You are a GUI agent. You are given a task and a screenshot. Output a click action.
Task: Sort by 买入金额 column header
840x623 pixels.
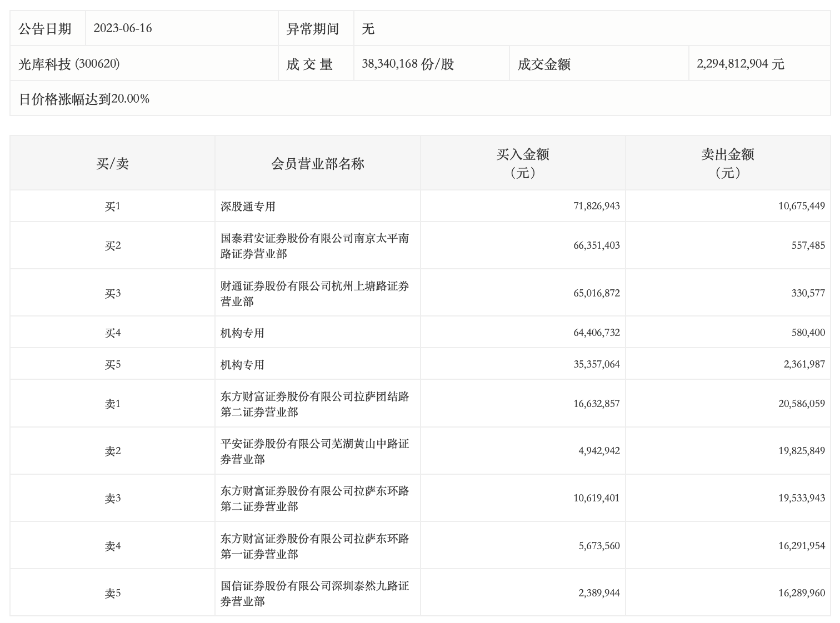coord(522,163)
